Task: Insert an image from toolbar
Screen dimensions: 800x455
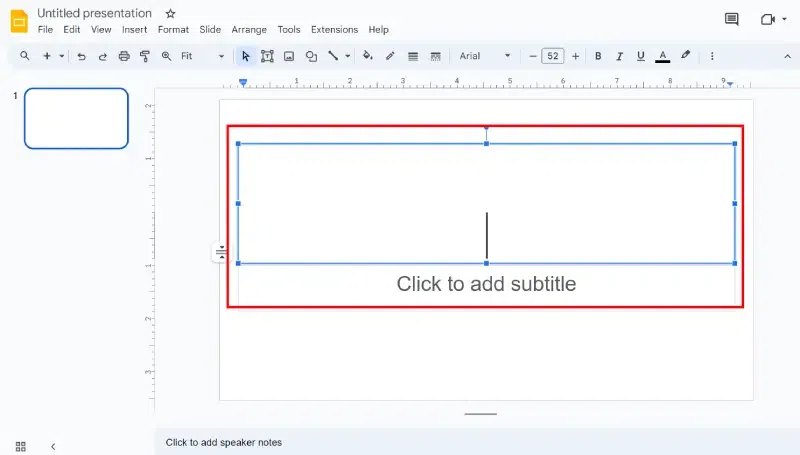Action: (x=289, y=56)
